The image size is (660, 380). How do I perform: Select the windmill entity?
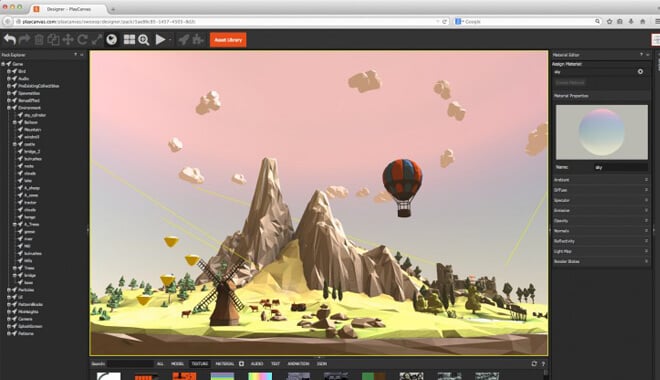pos(32,137)
